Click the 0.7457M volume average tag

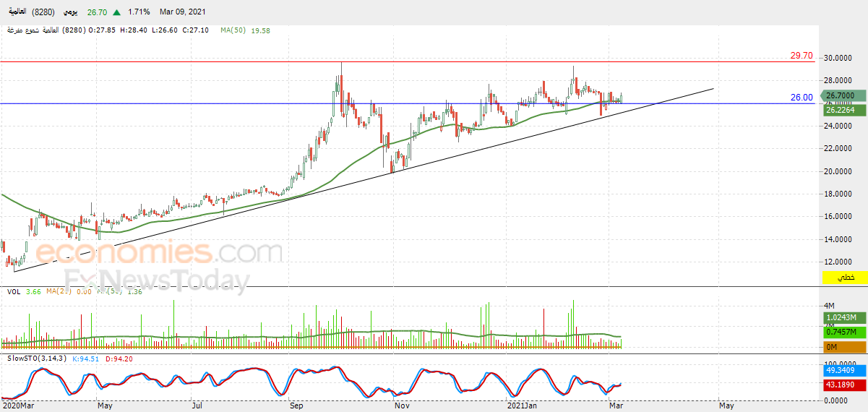pyautogui.click(x=844, y=332)
